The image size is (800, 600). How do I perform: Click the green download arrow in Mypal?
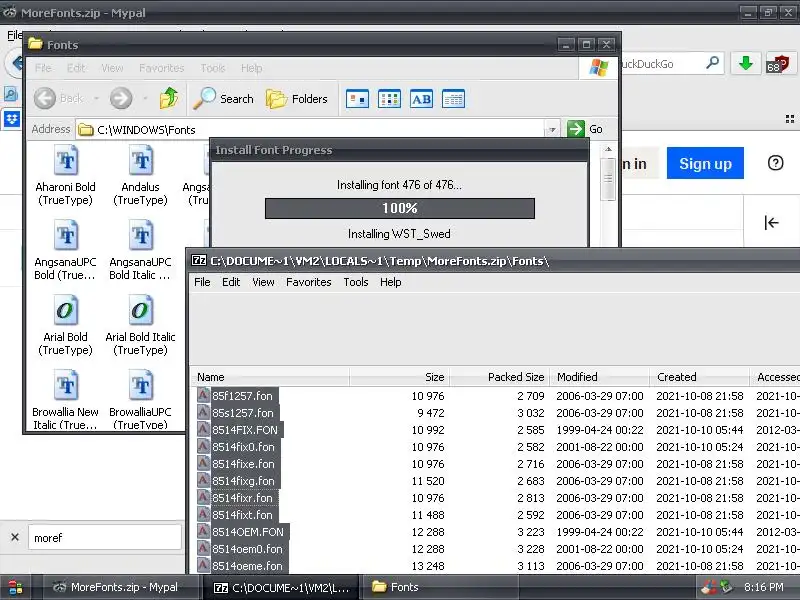(x=746, y=63)
